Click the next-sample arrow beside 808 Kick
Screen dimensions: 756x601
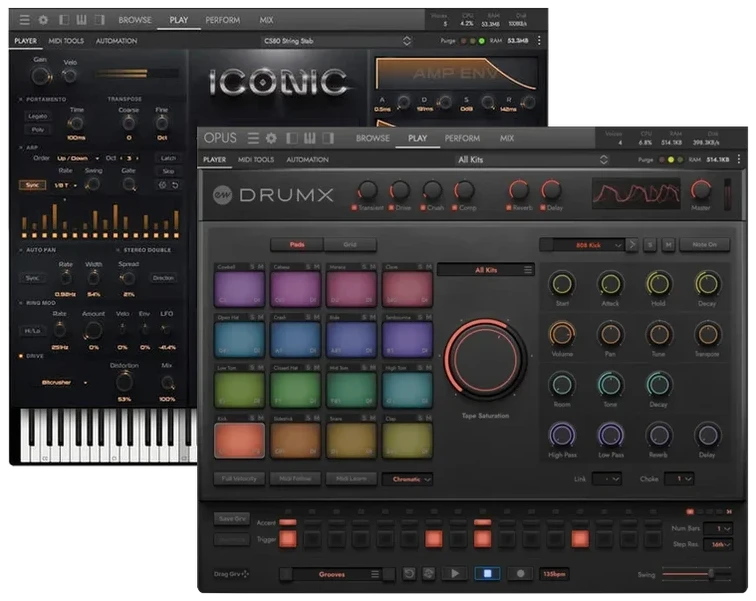632,245
